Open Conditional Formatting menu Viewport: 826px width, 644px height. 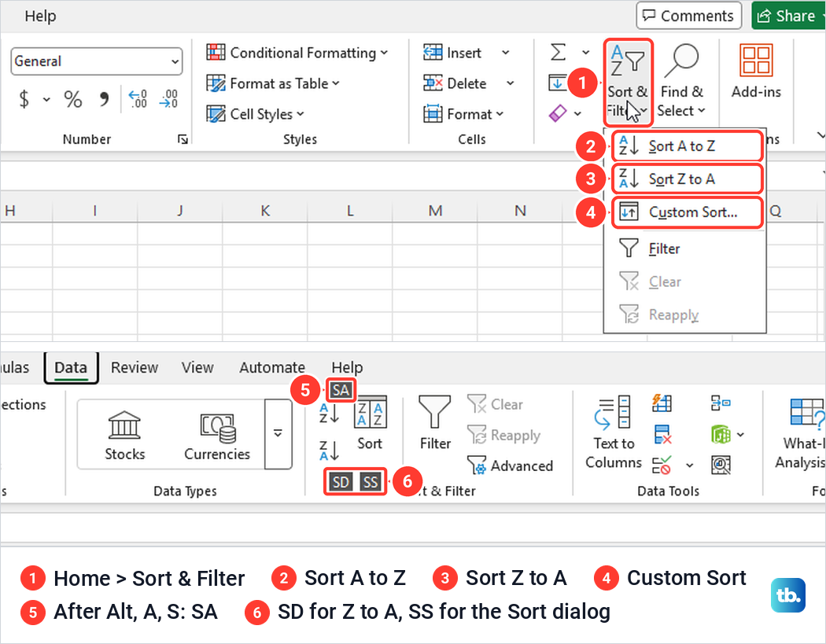coord(297,53)
